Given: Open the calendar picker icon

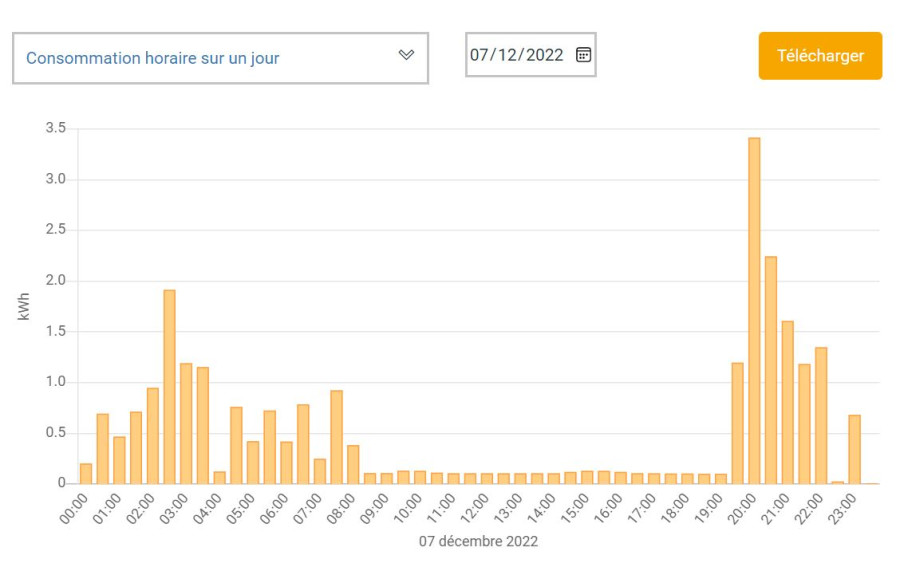Looking at the screenshot, I should coord(583,55).
